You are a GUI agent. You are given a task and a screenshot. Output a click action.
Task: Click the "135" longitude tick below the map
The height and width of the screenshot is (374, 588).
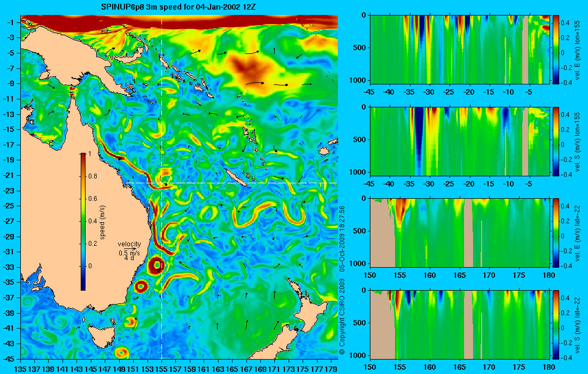[x=20, y=369]
